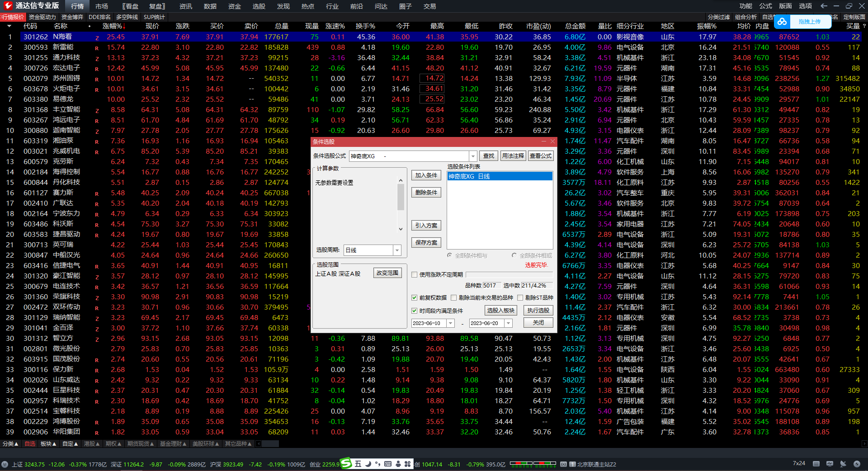
Task: Click the 五 input mode icon
Action: pyautogui.click(x=358, y=464)
